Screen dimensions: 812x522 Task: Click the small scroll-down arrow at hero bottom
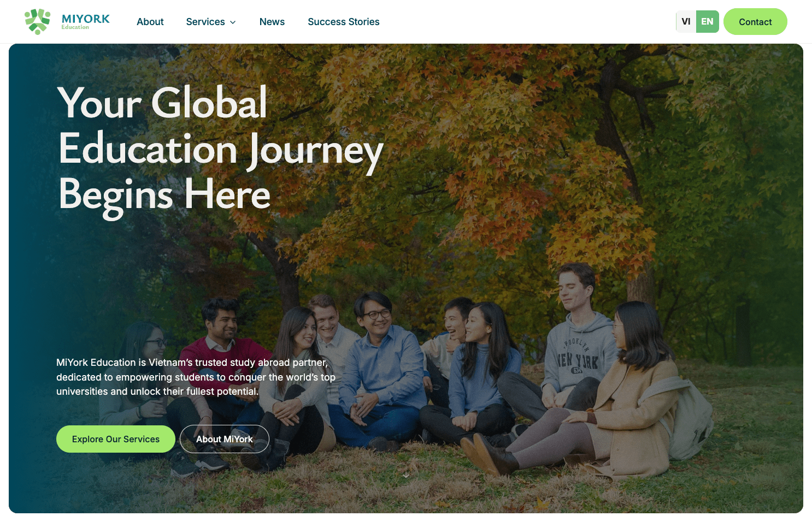(406, 476)
